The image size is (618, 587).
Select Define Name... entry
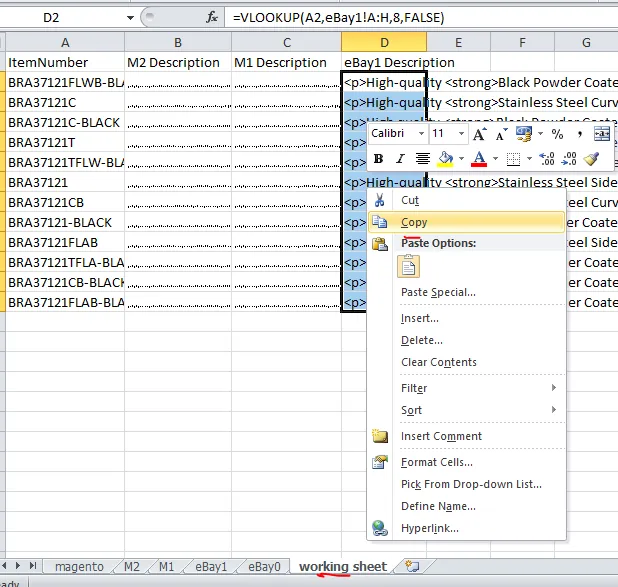click(x=466, y=507)
